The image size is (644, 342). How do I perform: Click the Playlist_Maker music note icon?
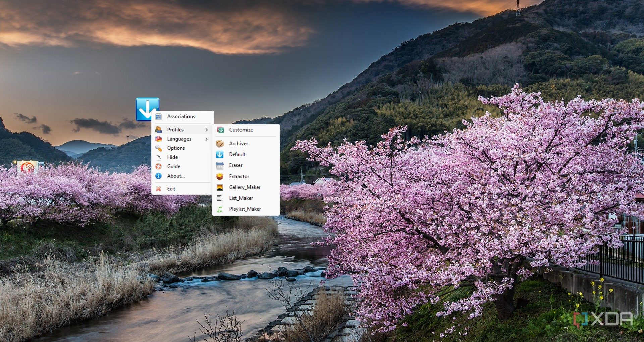click(x=220, y=209)
